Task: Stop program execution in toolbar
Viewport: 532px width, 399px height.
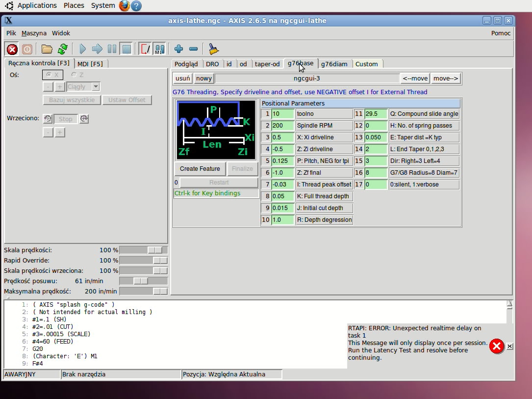Action: click(x=127, y=49)
